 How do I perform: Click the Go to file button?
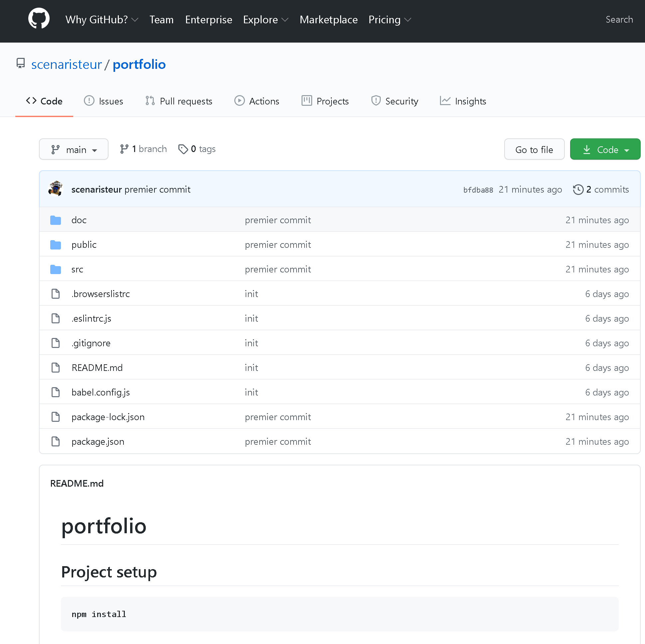[534, 149]
